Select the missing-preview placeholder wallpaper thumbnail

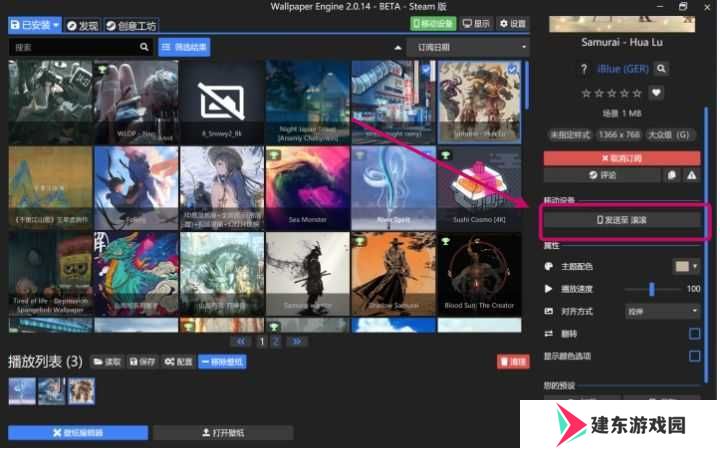point(222,102)
